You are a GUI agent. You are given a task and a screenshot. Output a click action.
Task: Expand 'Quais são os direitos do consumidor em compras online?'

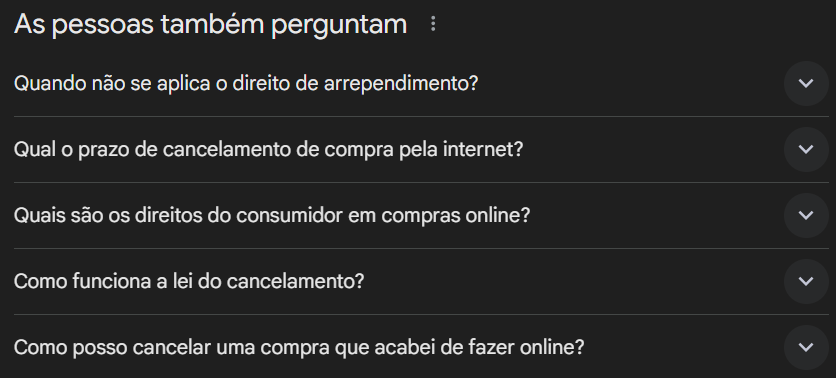pos(421,215)
